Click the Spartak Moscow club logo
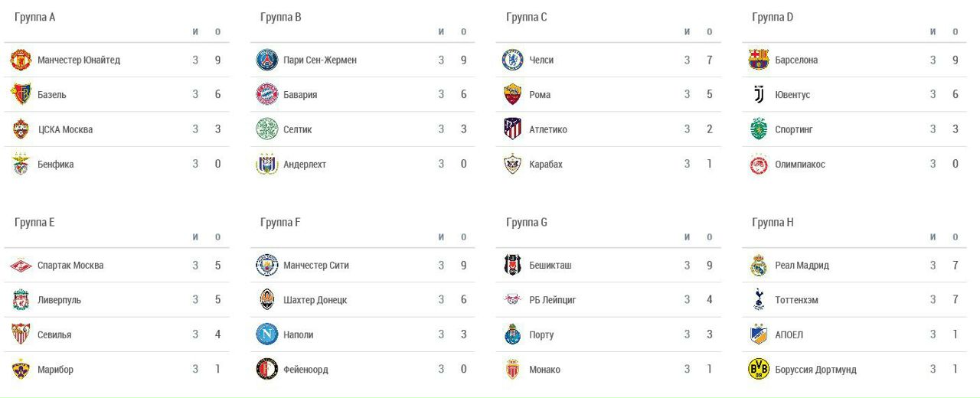This screenshot has height=398, width=980. (21, 266)
